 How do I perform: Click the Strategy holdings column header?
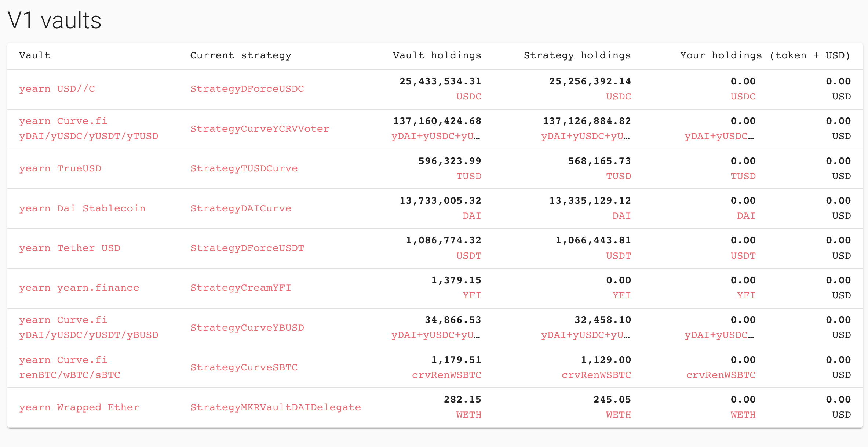(x=577, y=55)
